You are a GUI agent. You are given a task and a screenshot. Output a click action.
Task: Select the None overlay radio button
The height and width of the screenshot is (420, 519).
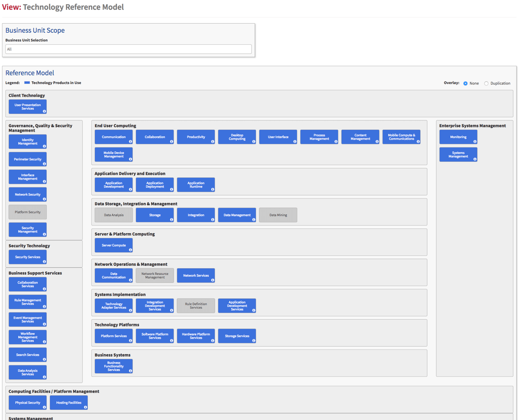tap(465, 84)
